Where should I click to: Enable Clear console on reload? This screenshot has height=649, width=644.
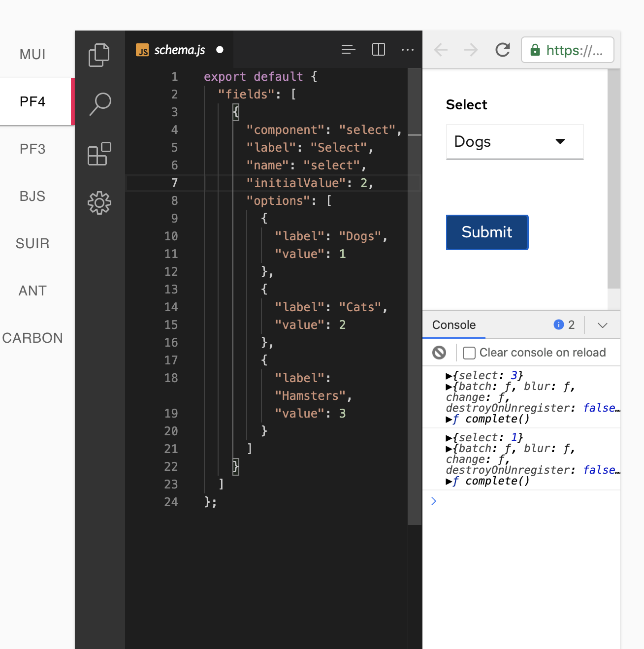click(x=469, y=353)
